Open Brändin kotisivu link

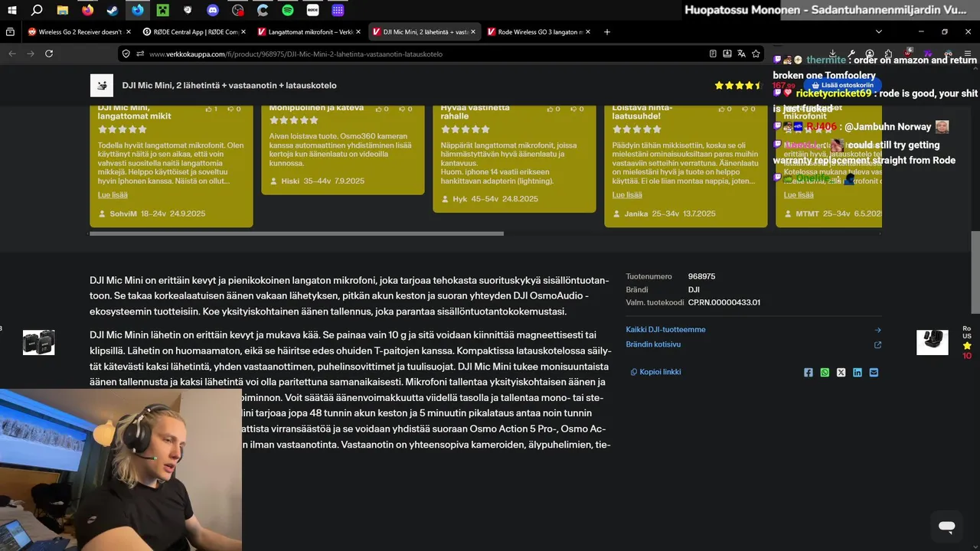coord(653,344)
